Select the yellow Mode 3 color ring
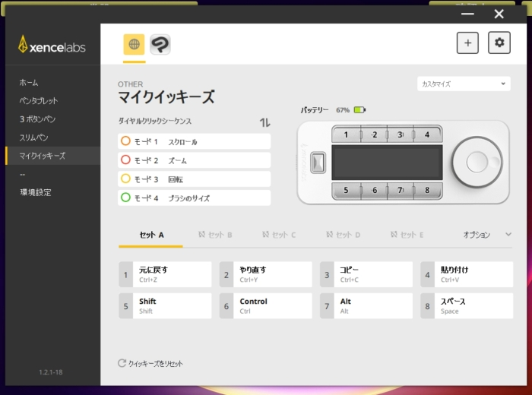 pos(125,179)
